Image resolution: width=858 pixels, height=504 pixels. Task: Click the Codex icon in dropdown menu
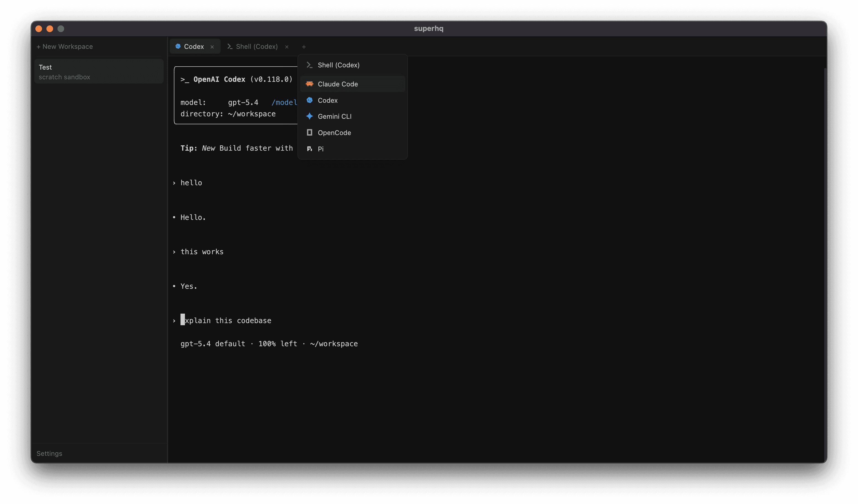[309, 100]
